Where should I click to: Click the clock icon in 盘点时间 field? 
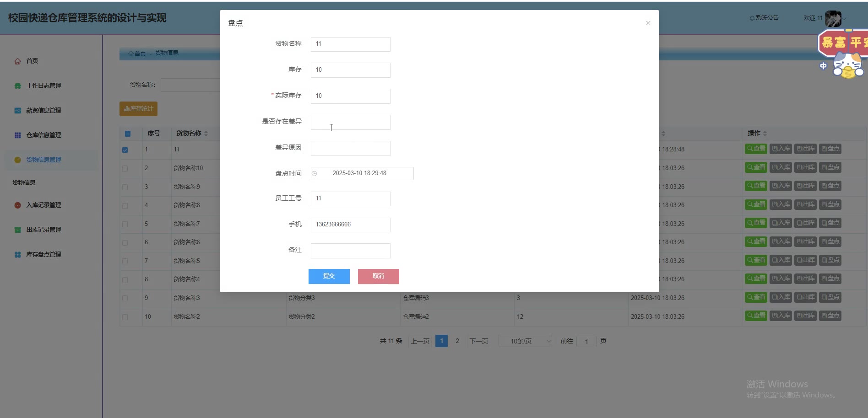[315, 173]
